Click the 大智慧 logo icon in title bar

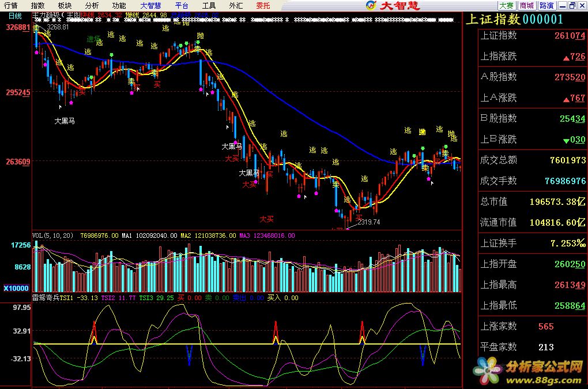(x=371, y=5)
